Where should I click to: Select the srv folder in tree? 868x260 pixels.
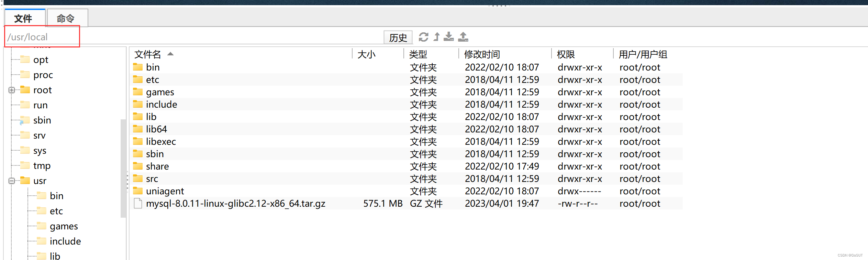point(39,136)
